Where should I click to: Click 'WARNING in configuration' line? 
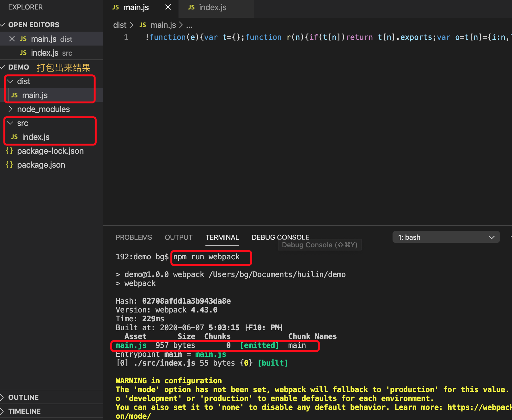tap(169, 381)
